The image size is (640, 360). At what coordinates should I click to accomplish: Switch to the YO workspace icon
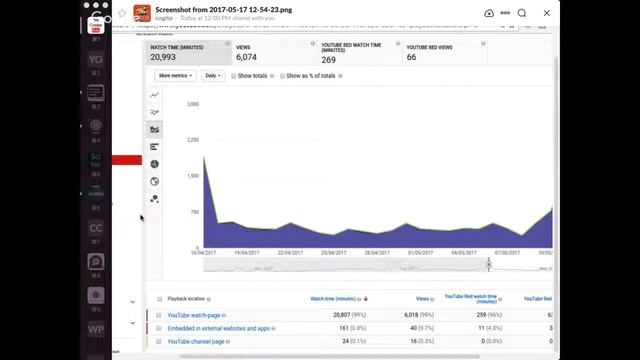click(x=96, y=60)
